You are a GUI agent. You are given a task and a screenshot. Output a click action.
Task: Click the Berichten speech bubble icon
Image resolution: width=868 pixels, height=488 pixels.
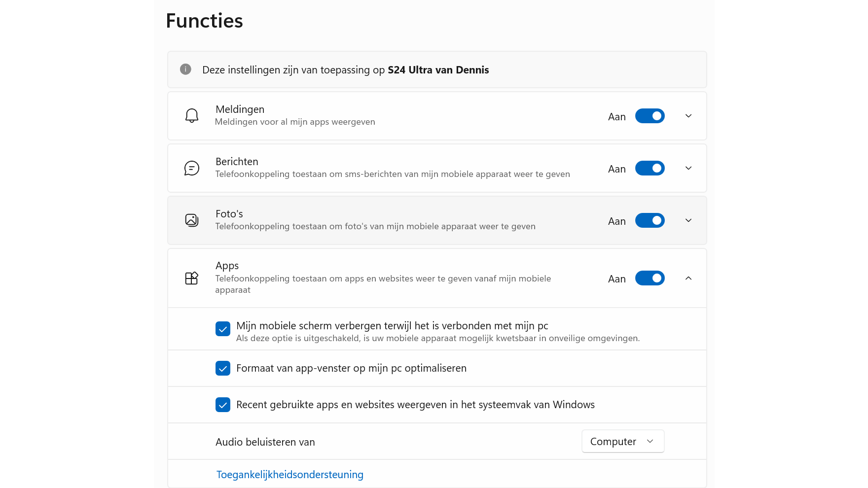click(192, 168)
